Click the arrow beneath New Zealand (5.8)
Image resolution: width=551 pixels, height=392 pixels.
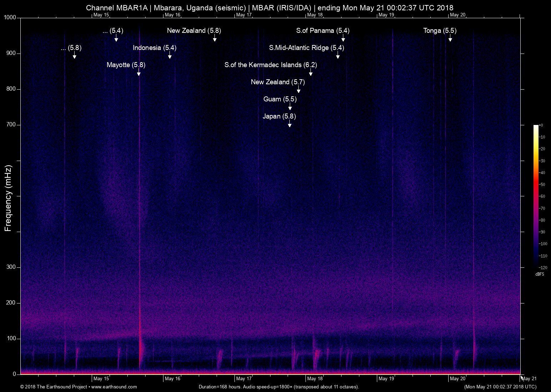click(215, 39)
